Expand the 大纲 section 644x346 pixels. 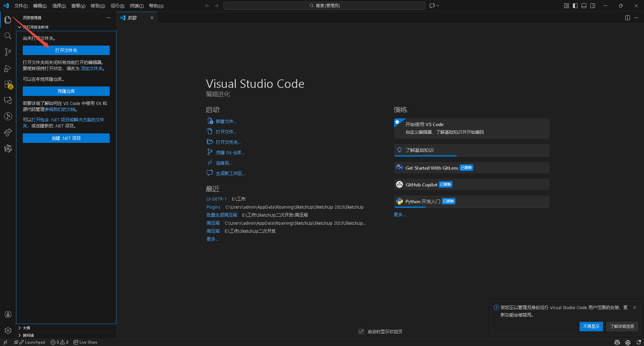tap(66, 328)
